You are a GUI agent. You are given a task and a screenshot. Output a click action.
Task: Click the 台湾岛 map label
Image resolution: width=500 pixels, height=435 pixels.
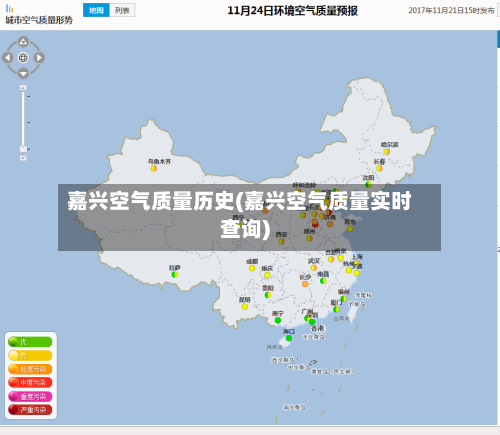tap(342, 319)
